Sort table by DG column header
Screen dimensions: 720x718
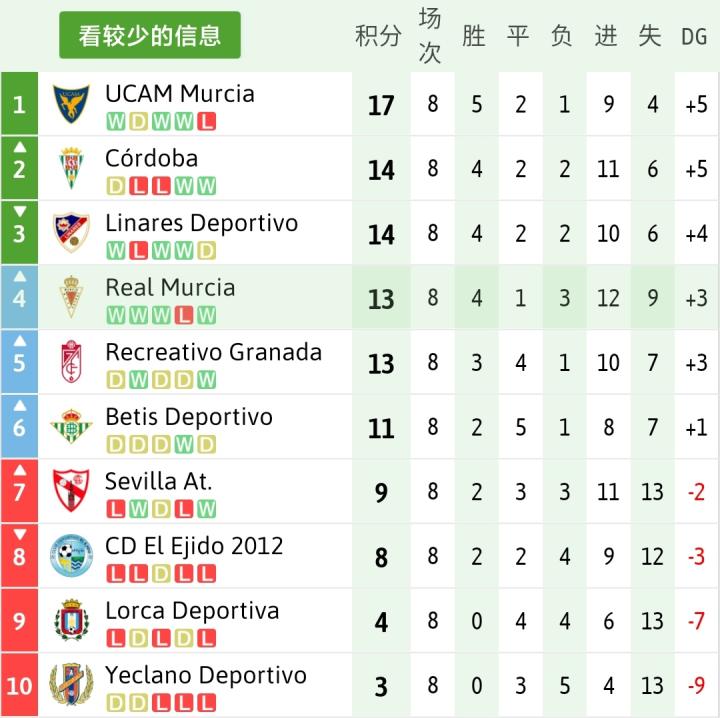[x=694, y=37]
